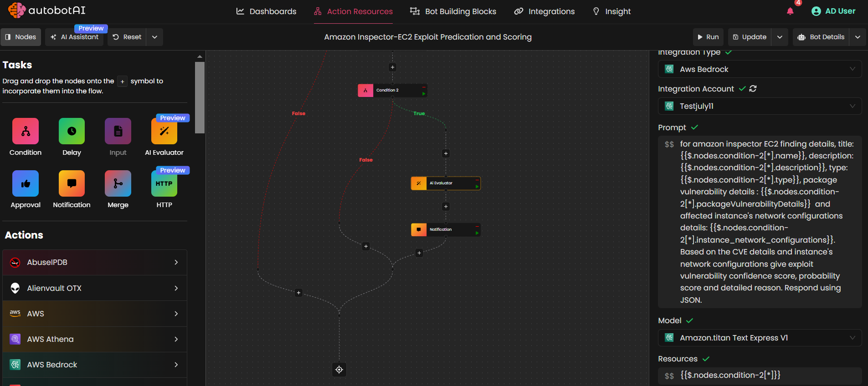This screenshot has height=386, width=868.
Task: Select the Notification task node icon
Action: [72, 183]
